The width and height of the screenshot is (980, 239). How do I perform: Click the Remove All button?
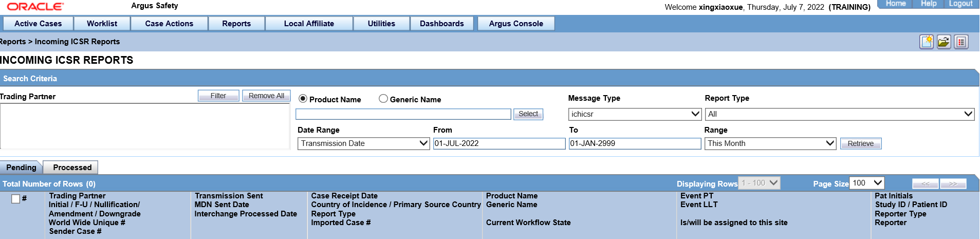(266, 96)
